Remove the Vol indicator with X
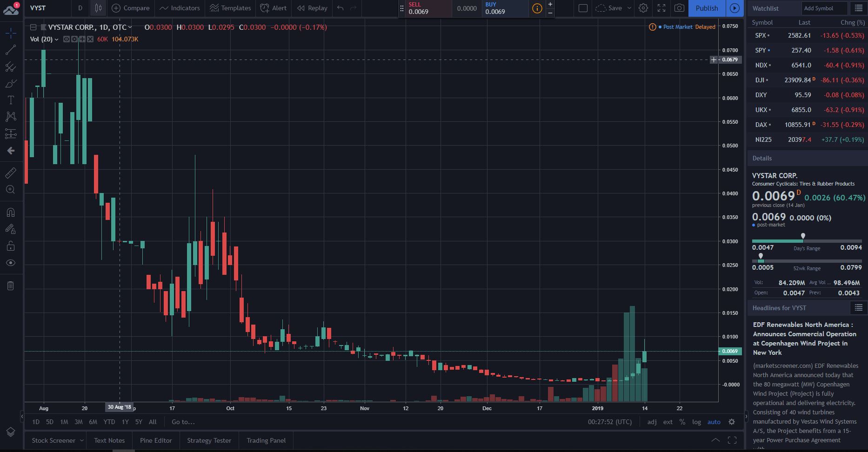 [x=90, y=39]
